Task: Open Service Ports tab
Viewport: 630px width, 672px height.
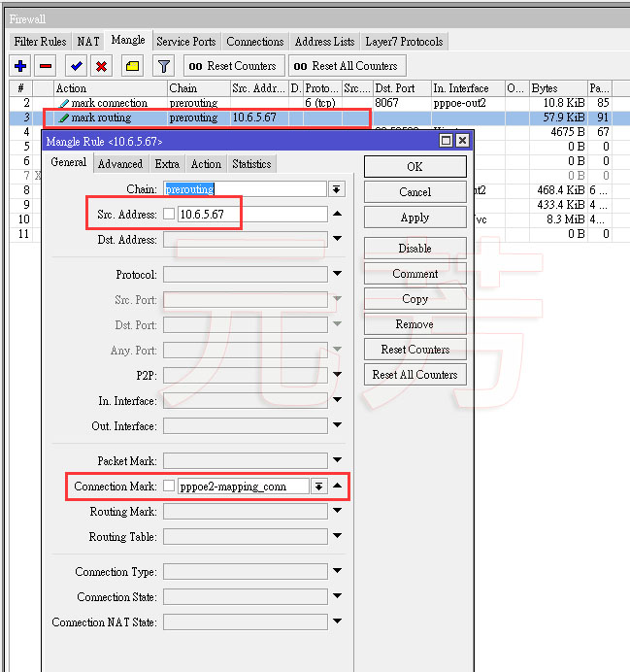Action: pos(185,42)
